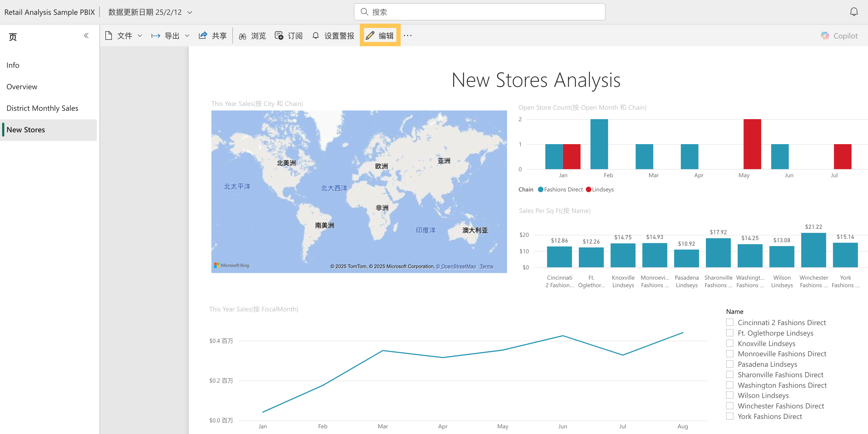
Task: Open the OpenStreetMap link on the map
Action: point(457,266)
